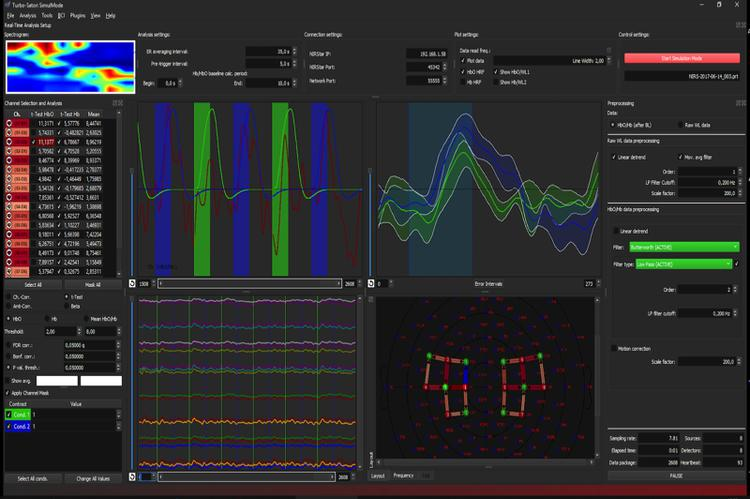Image resolution: width=750 pixels, height=499 pixels.
Task: Open the Butterworth filter dropdown
Action: [x=684, y=246]
